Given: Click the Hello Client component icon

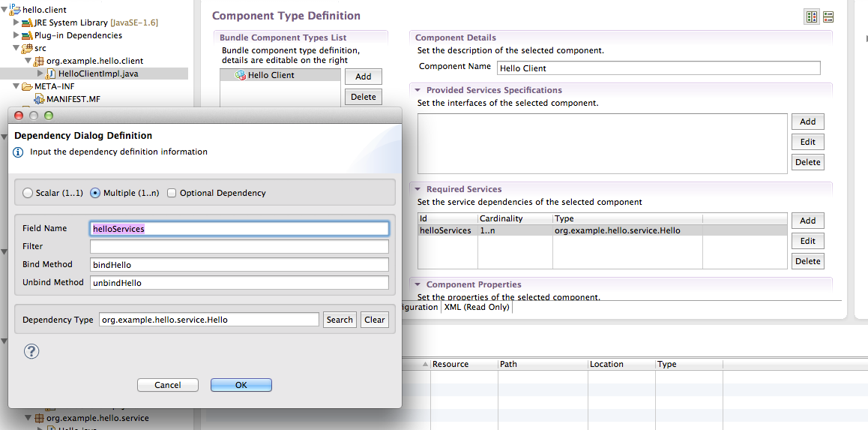Looking at the screenshot, I should pyautogui.click(x=240, y=75).
